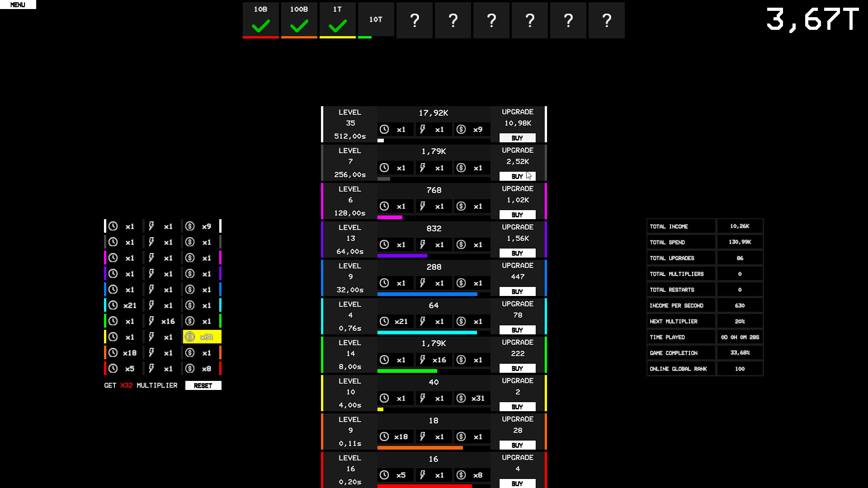Select the highlighted dollar x31 icon on the yellow row
Viewport: 868px width, 488px height.
pos(201,337)
